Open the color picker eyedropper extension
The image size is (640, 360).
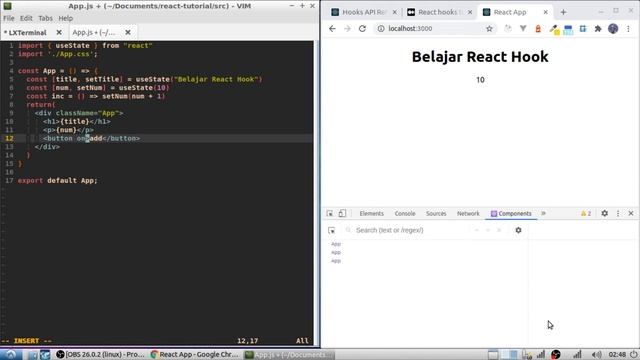pos(554,29)
